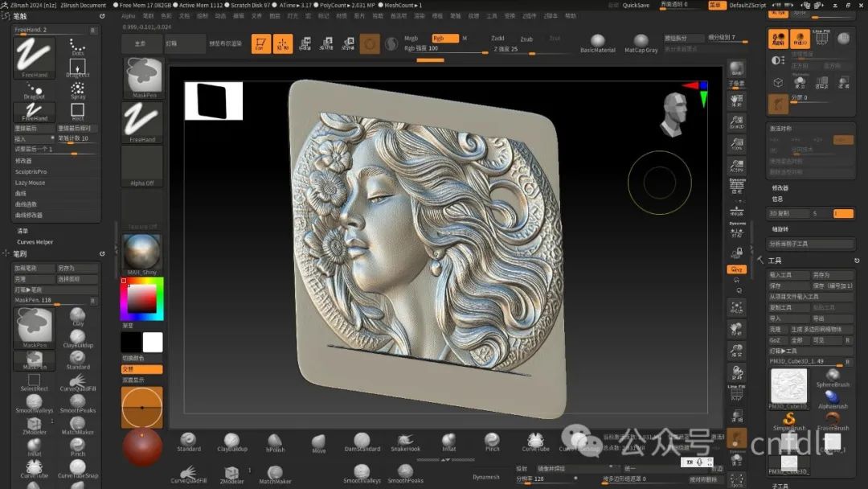Open the Alpha Off picker
The image size is (868, 489).
[x=142, y=166]
